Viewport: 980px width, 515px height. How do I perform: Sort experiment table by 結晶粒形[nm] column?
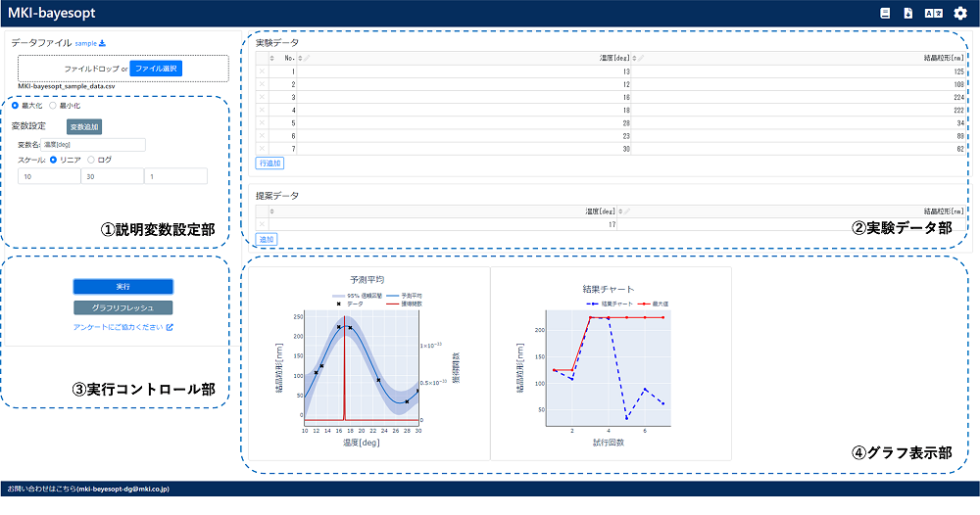(634, 58)
